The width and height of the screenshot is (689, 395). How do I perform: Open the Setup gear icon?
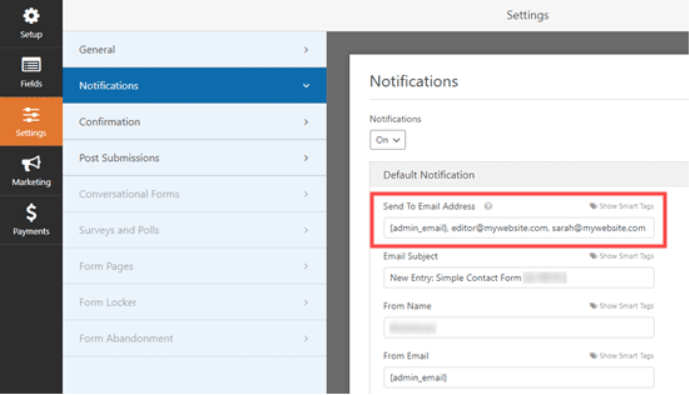click(31, 17)
